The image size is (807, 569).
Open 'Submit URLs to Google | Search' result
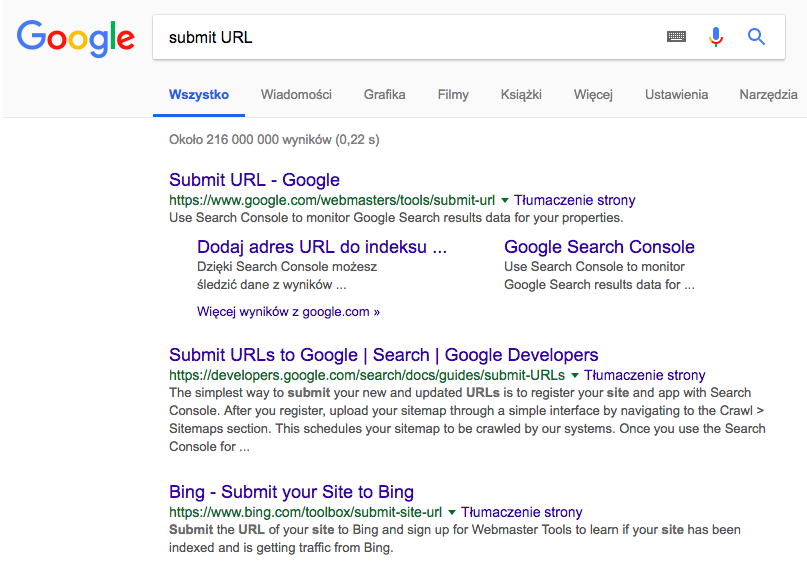383,355
